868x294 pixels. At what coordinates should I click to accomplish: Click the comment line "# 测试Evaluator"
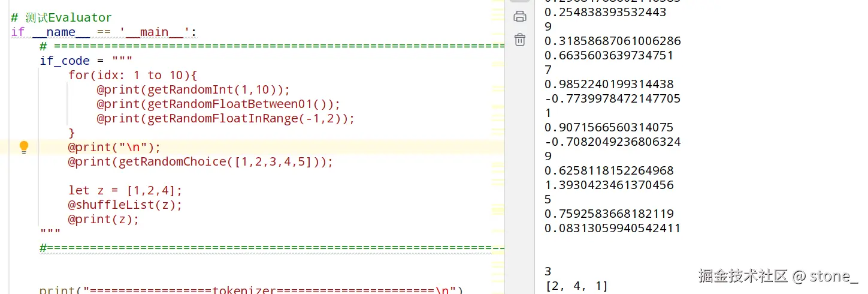pyautogui.click(x=61, y=17)
